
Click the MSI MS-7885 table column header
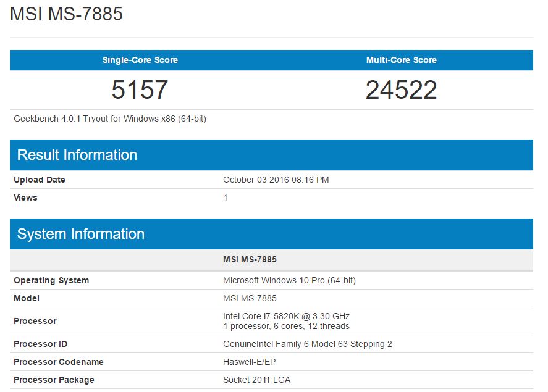250,259
